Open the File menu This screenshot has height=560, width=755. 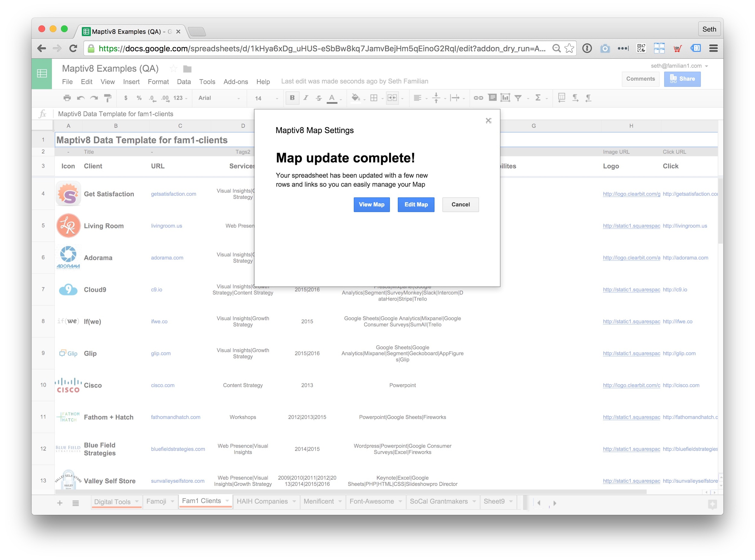[x=67, y=82]
